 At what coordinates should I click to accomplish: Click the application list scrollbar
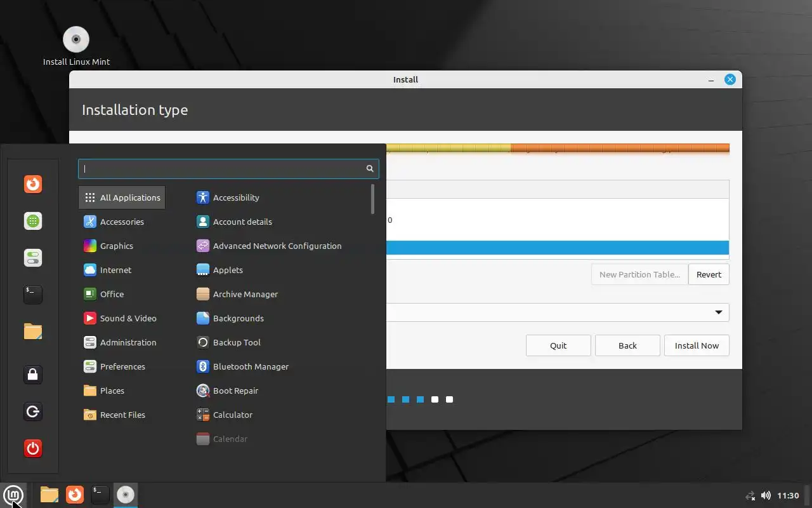[372, 199]
